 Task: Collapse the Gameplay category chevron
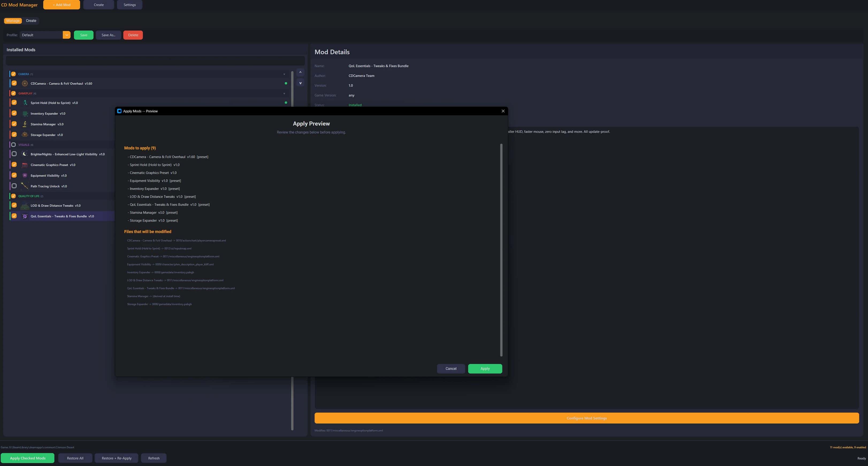tap(284, 93)
